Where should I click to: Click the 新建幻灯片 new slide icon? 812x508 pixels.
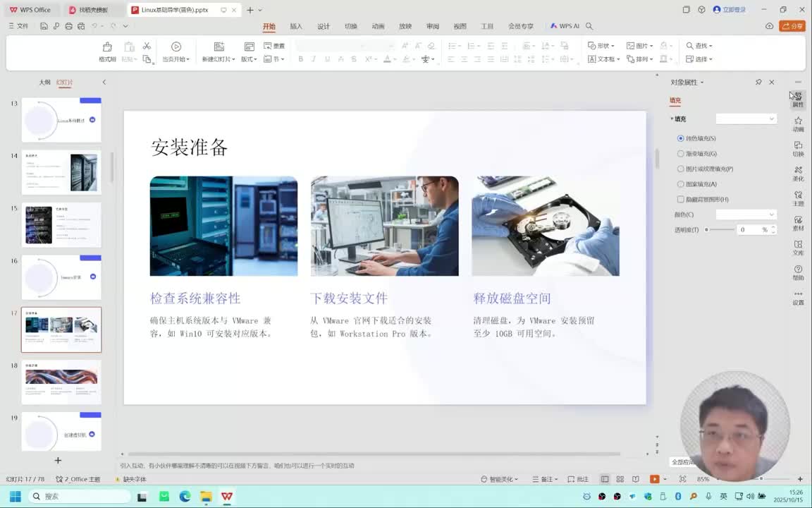coord(219,47)
